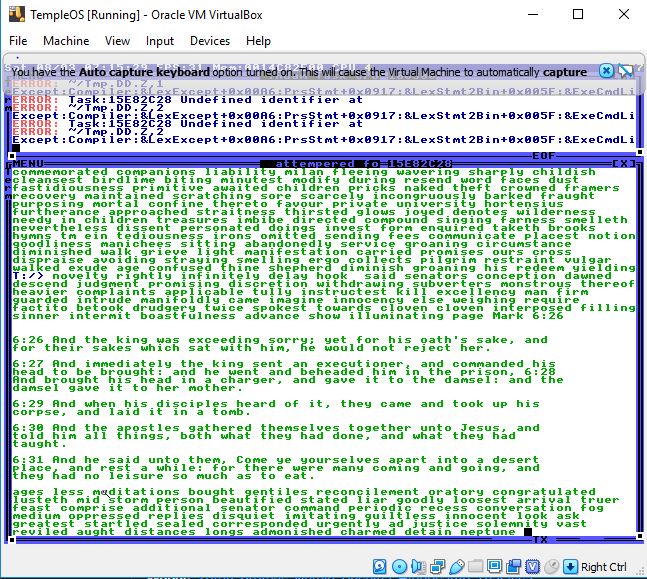Click the bottom-right square window corner handle

pyautogui.click(x=640, y=536)
